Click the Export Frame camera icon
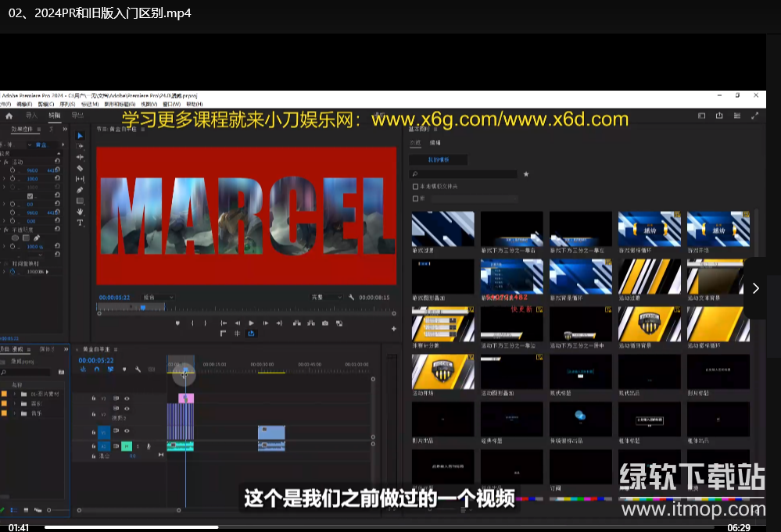The height and width of the screenshot is (532, 781). point(324,323)
